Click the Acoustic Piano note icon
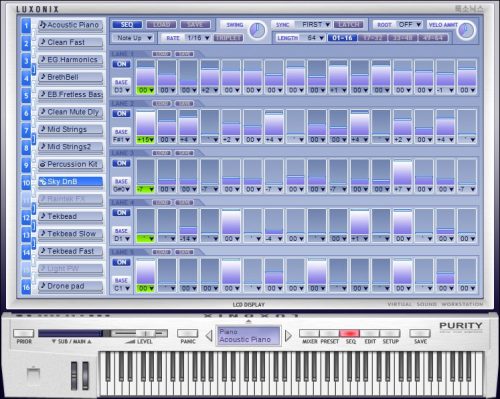This screenshot has height=399, width=500. coord(42,25)
